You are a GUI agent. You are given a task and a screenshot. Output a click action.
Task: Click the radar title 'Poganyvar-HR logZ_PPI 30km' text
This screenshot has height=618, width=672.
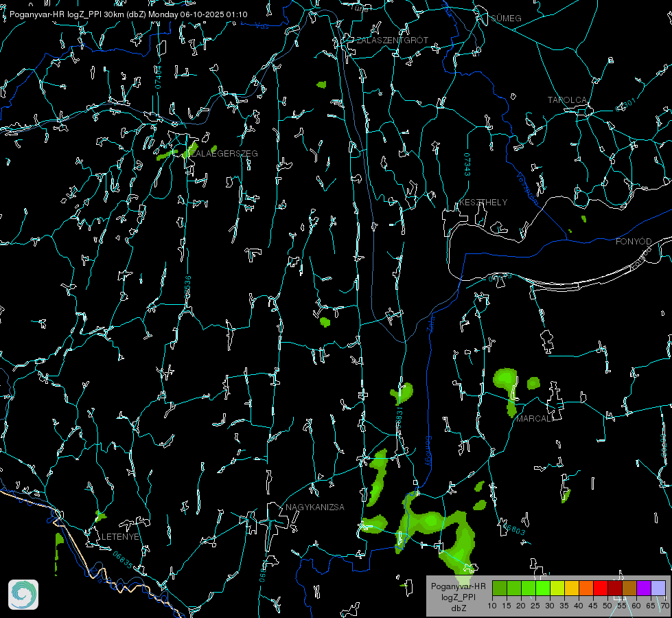coord(65,14)
